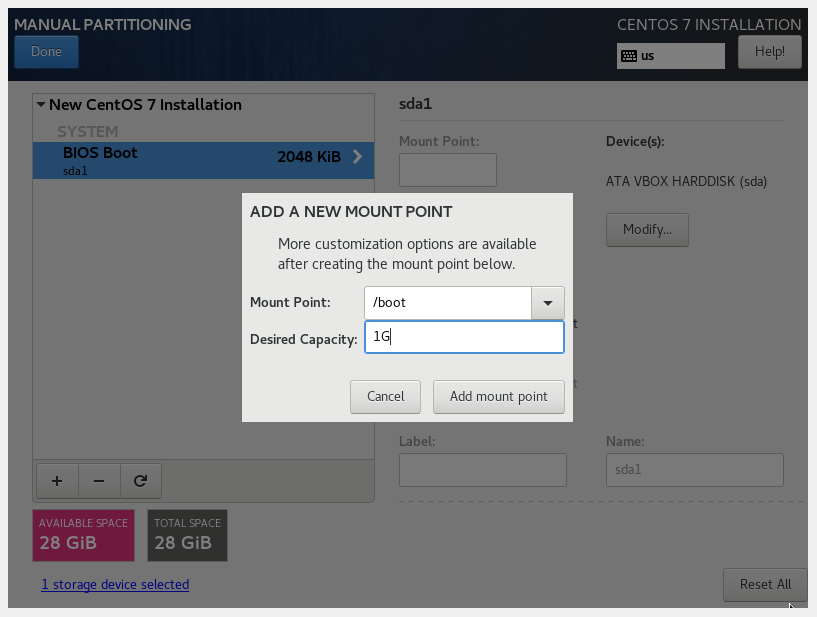Open the Mount Point dropdown arrow
Image resolution: width=817 pixels, height=617 pixels.
(x=547, y=302)
